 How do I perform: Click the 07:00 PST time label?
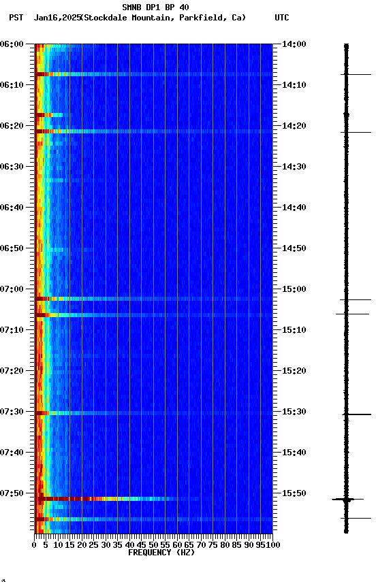(12, 289)
